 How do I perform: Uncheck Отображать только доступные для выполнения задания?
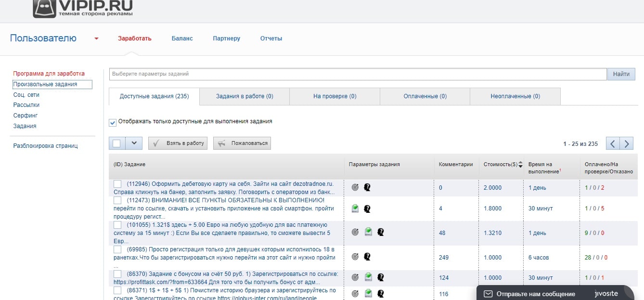click(112, 122)
